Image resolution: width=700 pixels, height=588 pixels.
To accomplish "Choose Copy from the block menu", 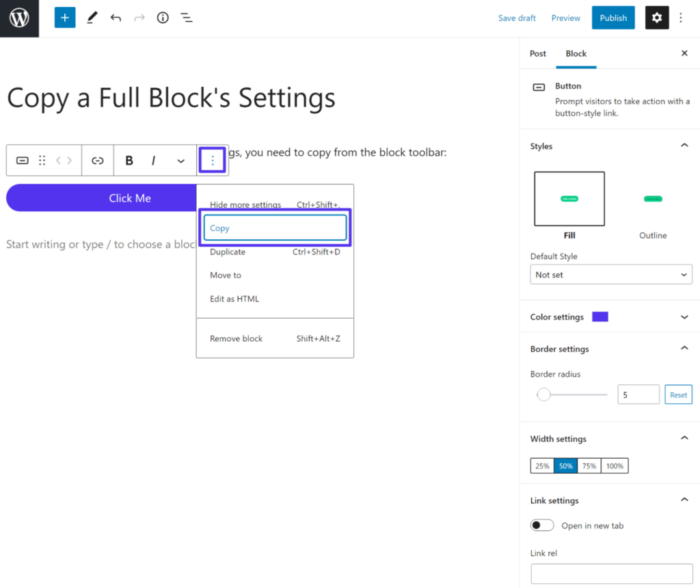I will coord(275,228).
